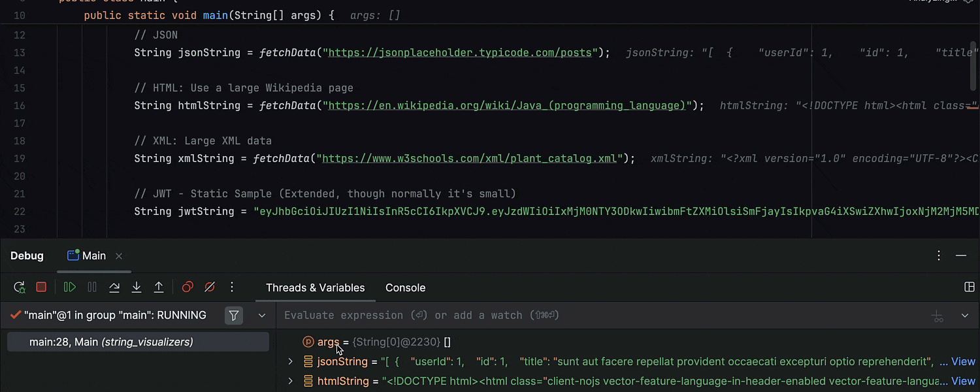Step into the method call
This screenshot has height=392, width=980.
click(x=137, y=287)
